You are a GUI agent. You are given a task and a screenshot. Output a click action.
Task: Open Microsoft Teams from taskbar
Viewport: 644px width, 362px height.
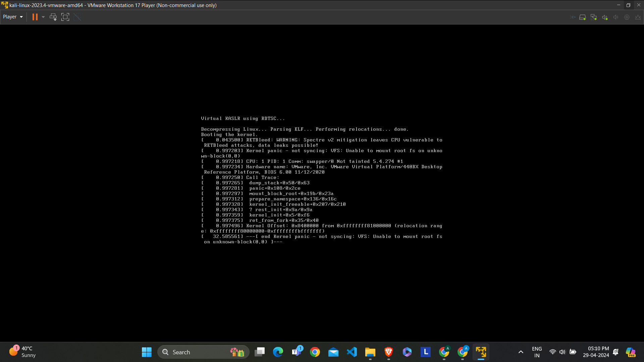[x=297, y=352]
